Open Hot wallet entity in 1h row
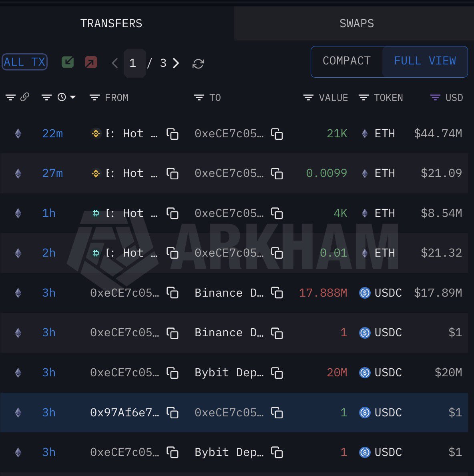This screenshot has width=474, height=476. point(124,213)
